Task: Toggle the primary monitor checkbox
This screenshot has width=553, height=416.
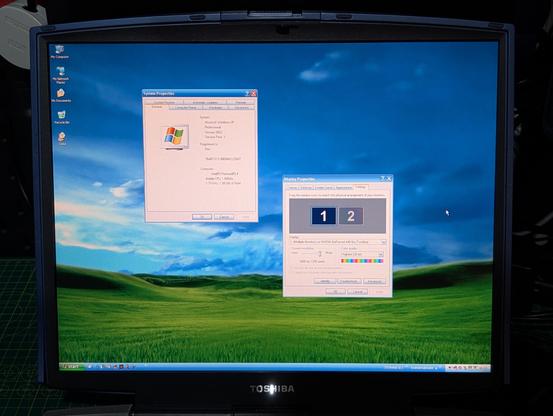Action: [x=292, y=268]
